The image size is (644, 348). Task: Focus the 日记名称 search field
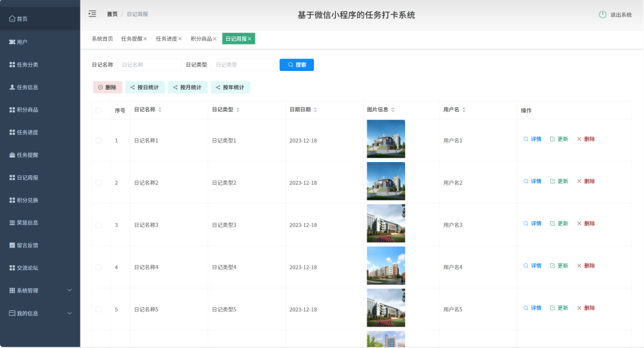pos(150,65)
